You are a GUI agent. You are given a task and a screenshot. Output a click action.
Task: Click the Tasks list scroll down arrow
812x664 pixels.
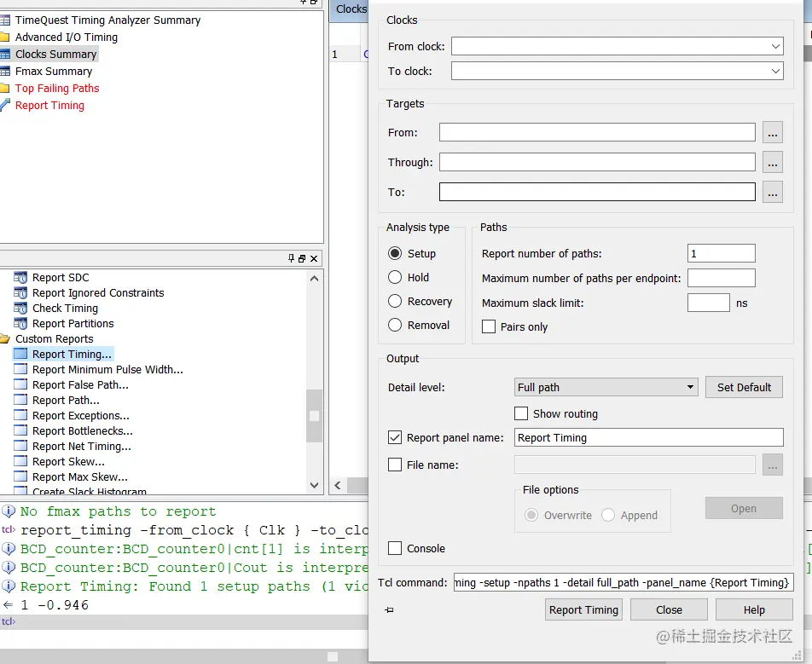(x=314, y=485)
